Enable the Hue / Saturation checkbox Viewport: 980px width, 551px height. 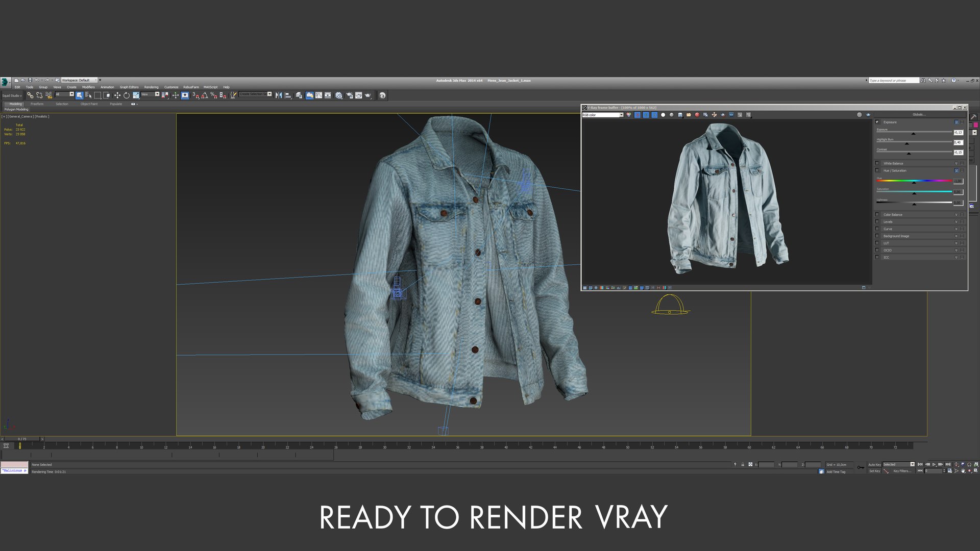tap(877, 170)
